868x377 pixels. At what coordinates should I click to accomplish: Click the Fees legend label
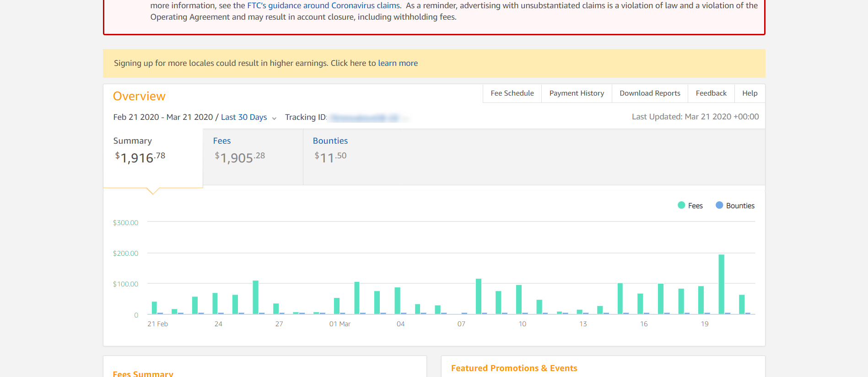(x=695, y=206)
